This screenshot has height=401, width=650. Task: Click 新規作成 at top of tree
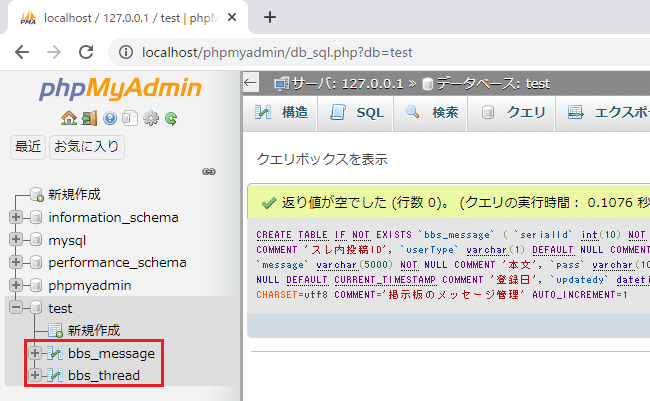click(x=74, y=194)
